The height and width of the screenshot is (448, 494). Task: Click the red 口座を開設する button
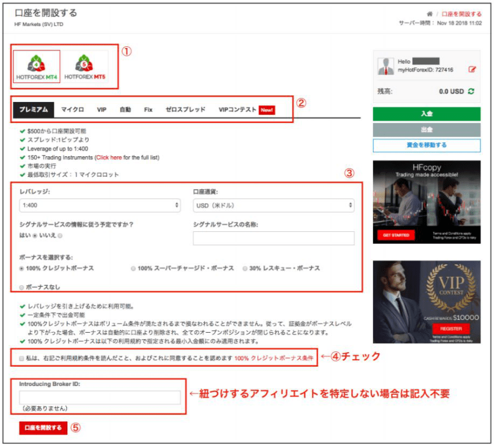pos(43,428)
